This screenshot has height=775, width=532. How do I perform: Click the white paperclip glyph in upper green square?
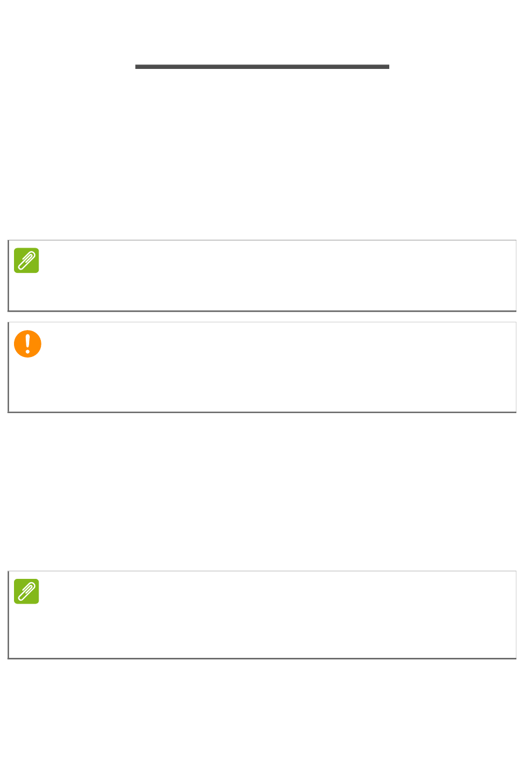click(x=26, y=261)
